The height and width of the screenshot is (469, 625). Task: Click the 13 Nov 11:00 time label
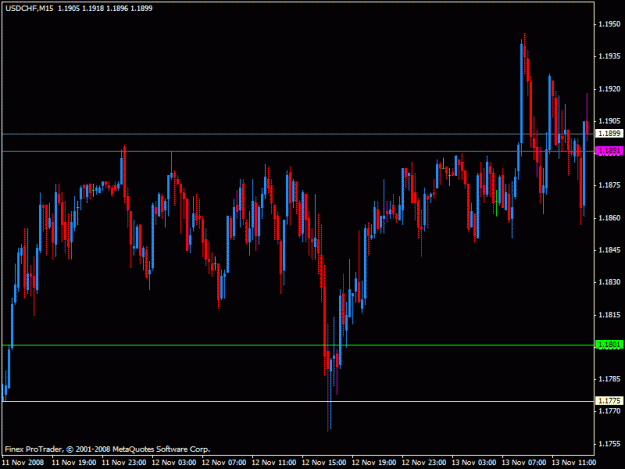[x=574, y=463]
